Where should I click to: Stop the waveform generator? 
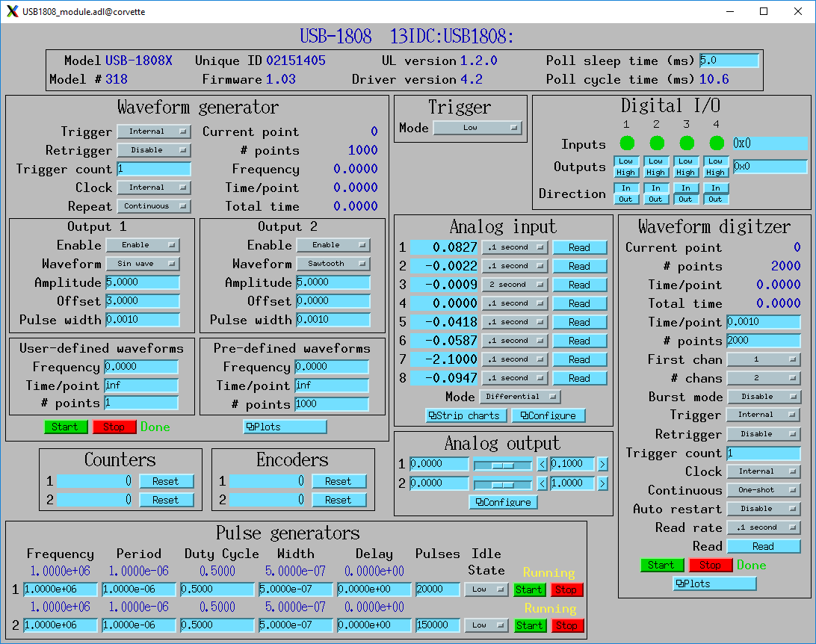[x=114, y=427]
